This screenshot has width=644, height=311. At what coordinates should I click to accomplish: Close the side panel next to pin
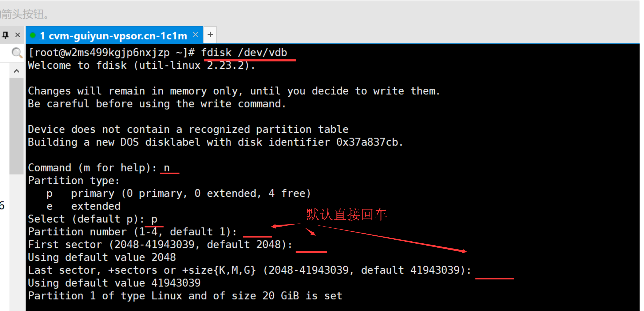18,35
